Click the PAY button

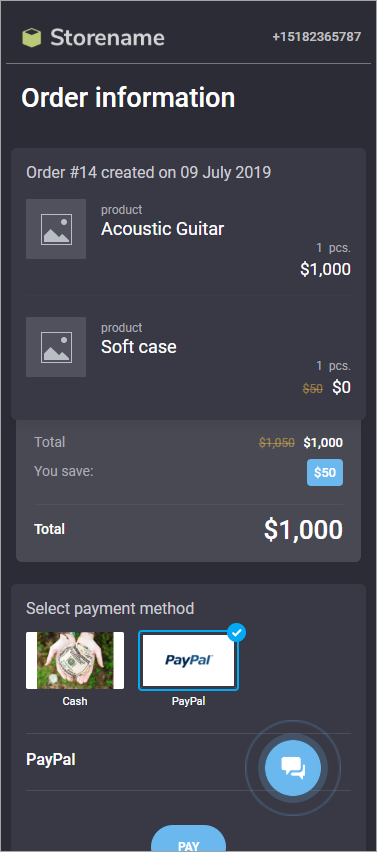(x=188, y=838)
